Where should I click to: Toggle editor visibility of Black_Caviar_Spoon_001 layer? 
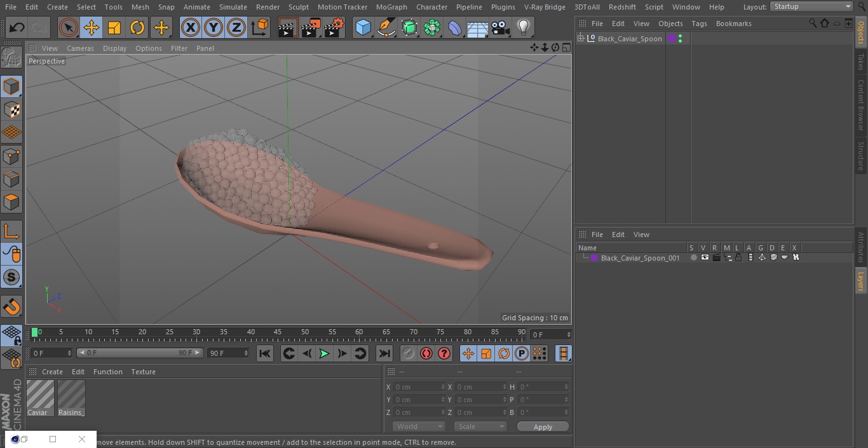click(x=705, y=257)
